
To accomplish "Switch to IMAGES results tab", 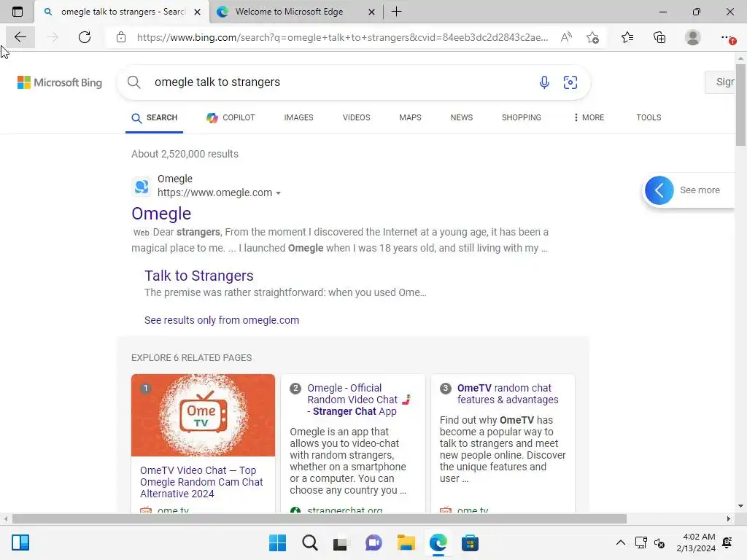I will 298,117.
